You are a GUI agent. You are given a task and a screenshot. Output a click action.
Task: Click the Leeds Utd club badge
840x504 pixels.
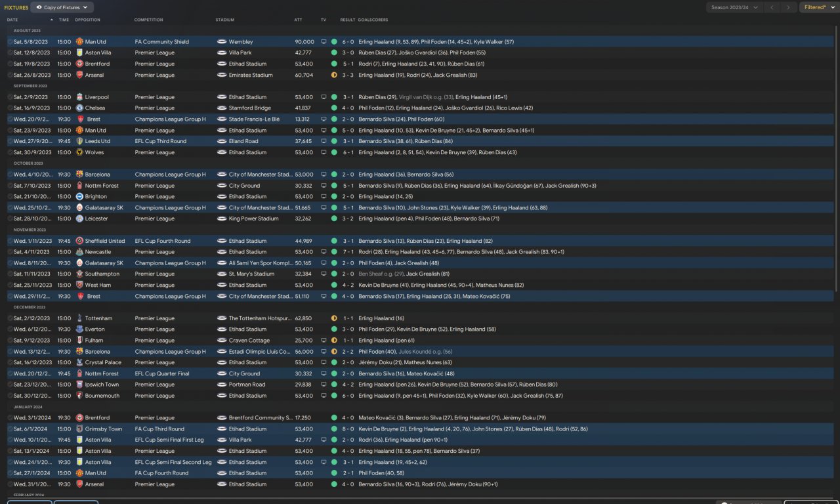tap(79, 141)
